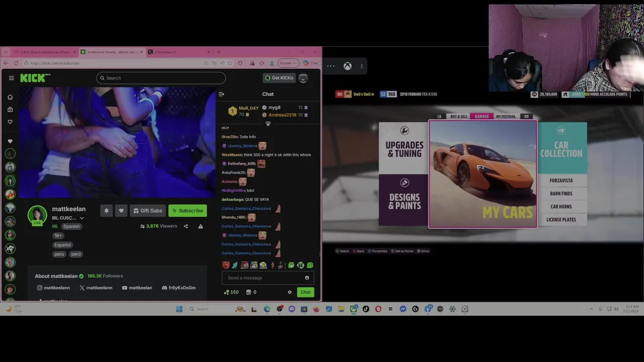Send message with green Chat button
Image resolution: width=644 pixels, height=362 pixels.
[305, 292]
